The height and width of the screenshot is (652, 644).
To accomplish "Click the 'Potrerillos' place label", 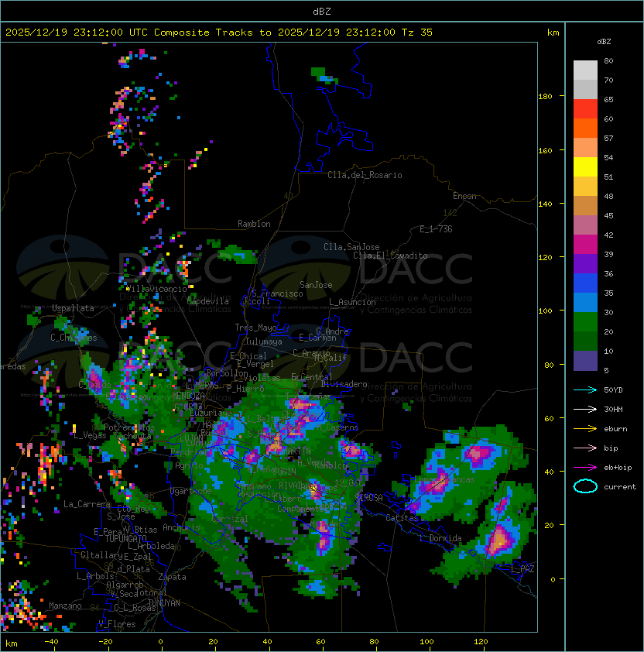I will [129, 427].
